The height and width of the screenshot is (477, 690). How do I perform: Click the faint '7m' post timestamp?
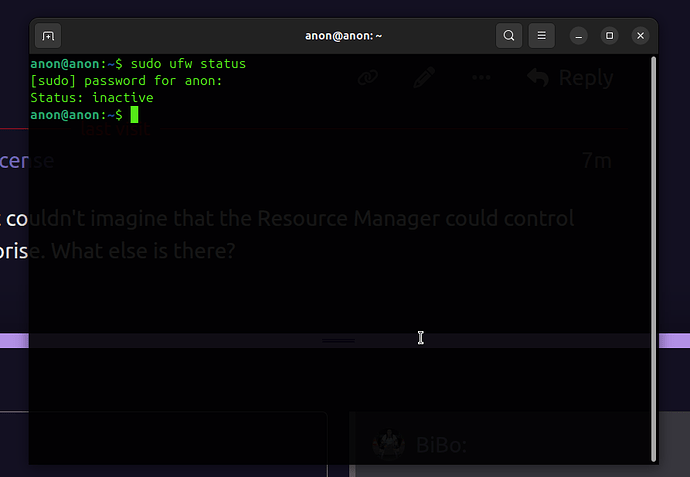[597, 160]
